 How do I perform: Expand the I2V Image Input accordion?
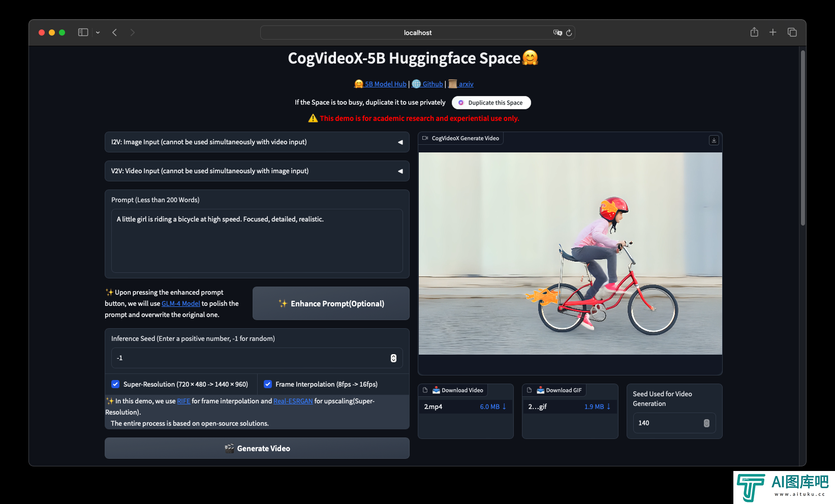point(257,142)
